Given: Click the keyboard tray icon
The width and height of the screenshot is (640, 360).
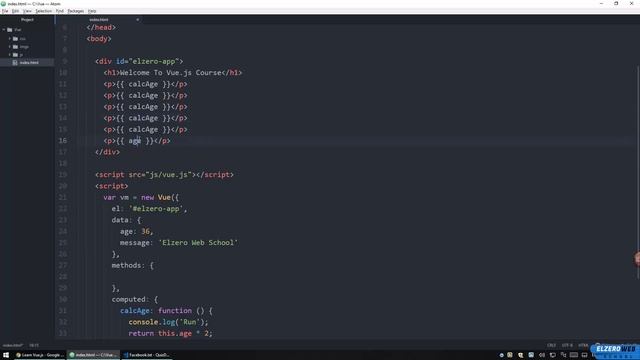Looking at the screenshot, I should point(574,355).
